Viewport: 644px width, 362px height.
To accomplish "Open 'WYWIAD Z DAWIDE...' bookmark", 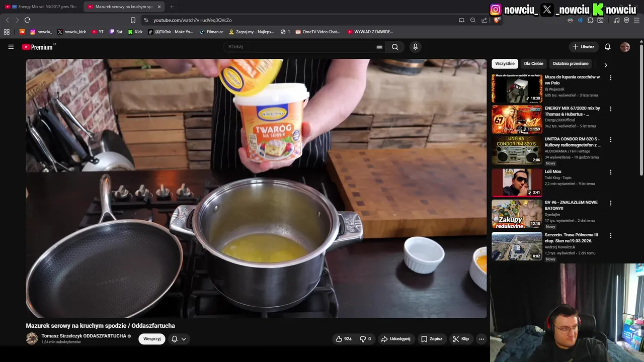I will (x=370, y=32).
